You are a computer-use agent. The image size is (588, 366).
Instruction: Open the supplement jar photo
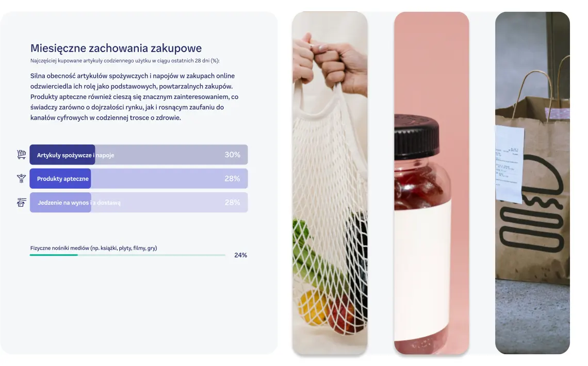point(432,183)
